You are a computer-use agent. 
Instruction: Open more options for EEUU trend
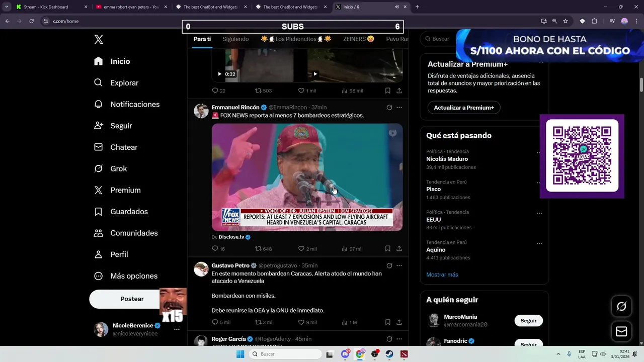539,213
